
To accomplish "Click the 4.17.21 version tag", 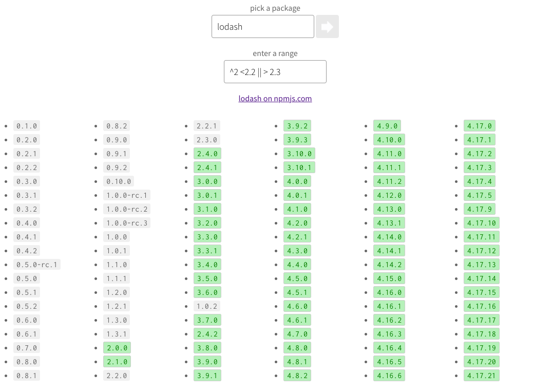I will [481, 376].
